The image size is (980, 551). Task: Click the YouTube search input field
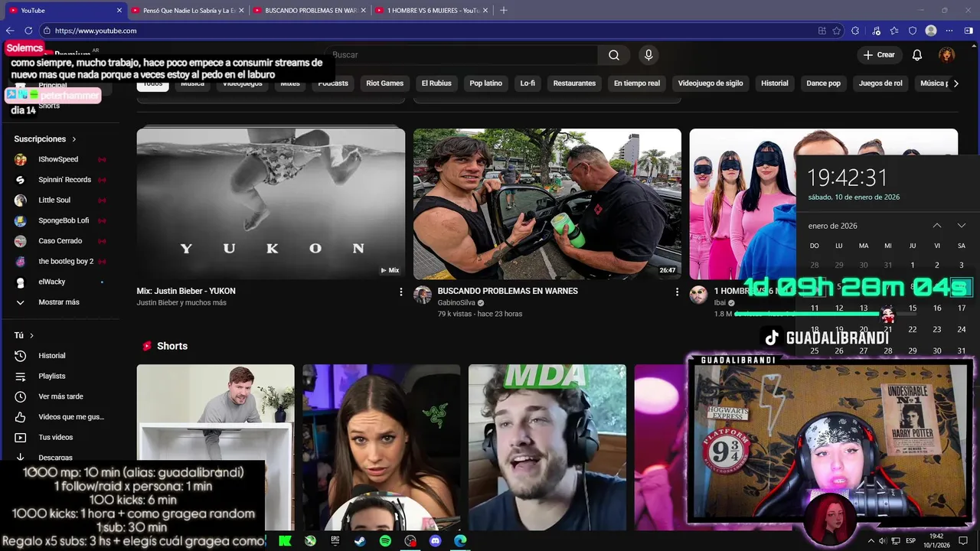pyautogui.click(x=462, y=55)
